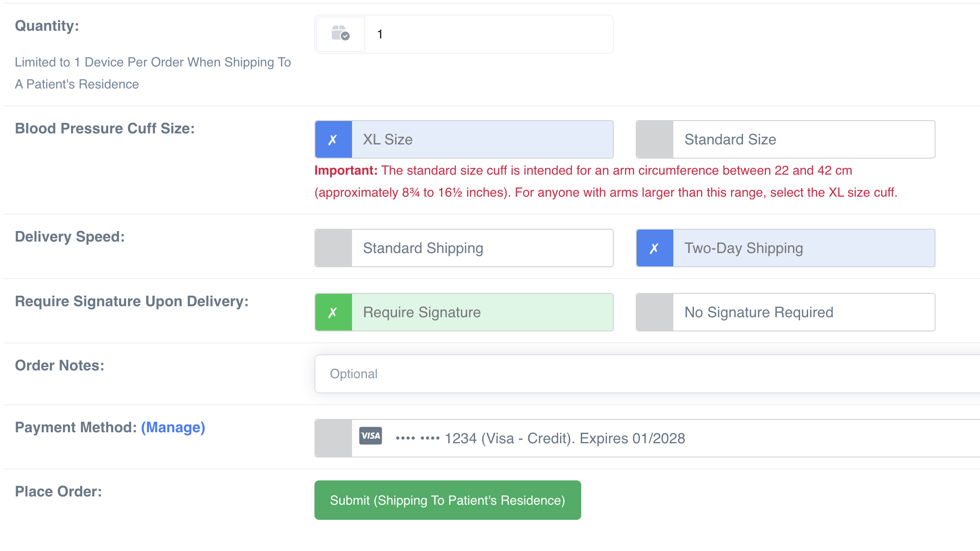Select the Two-Day Shipping label text
Screen dimensions: 980x551
pyautogui.click(x=743, y=248)
